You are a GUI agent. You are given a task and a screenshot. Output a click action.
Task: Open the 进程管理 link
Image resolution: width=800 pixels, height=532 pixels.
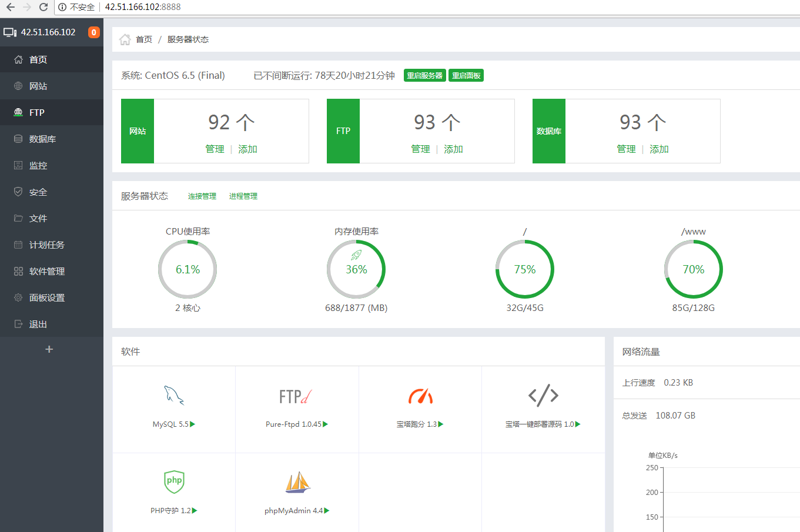pos(243,196)
